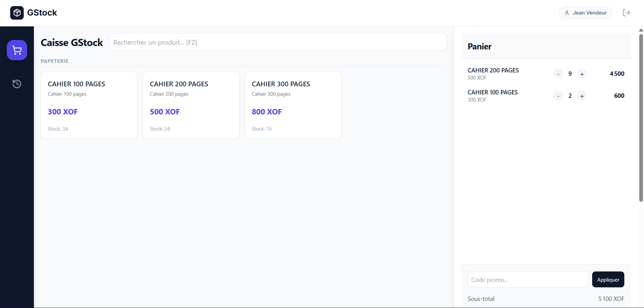The image size is (644, 308).
Task: Click the Panier heading
Action: (480, 46)
